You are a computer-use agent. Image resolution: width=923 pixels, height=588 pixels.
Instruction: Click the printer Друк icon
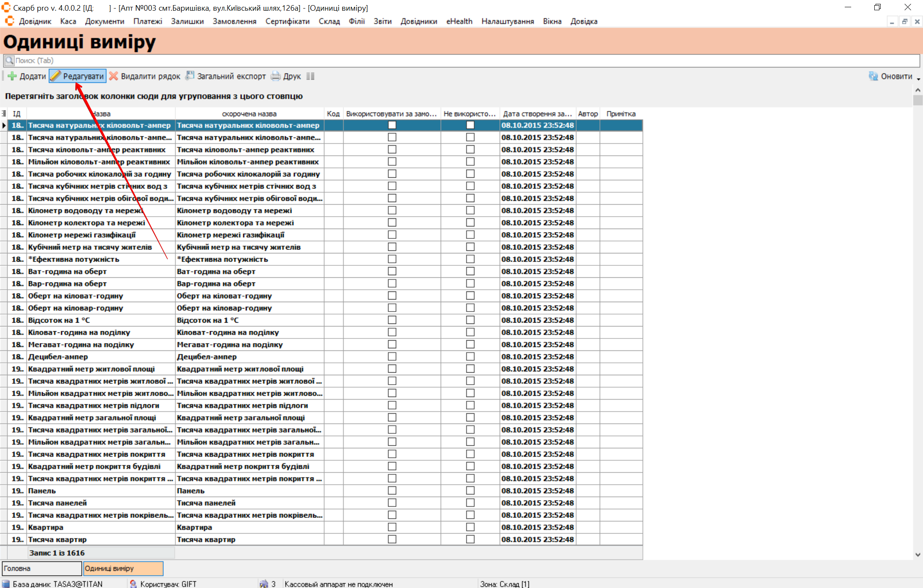click(276, 76)
